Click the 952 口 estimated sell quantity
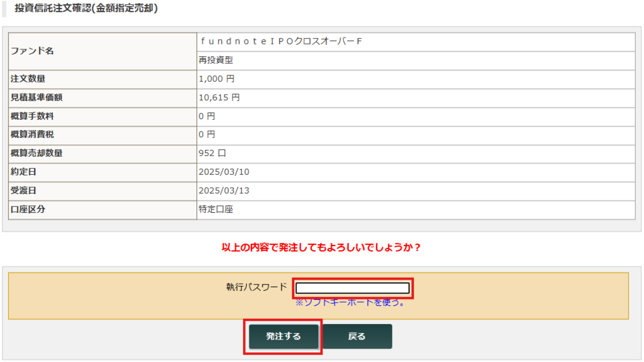644x362 pixels. (212, 153)
